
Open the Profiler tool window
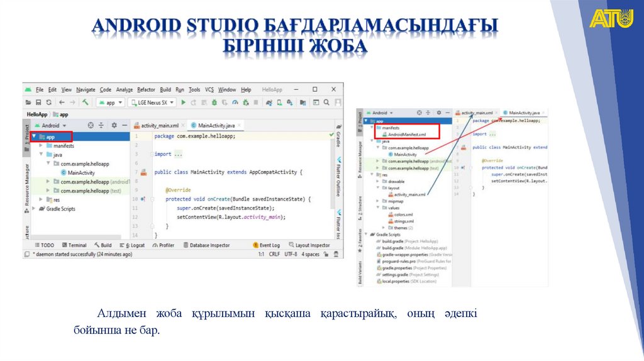point(164,245)
